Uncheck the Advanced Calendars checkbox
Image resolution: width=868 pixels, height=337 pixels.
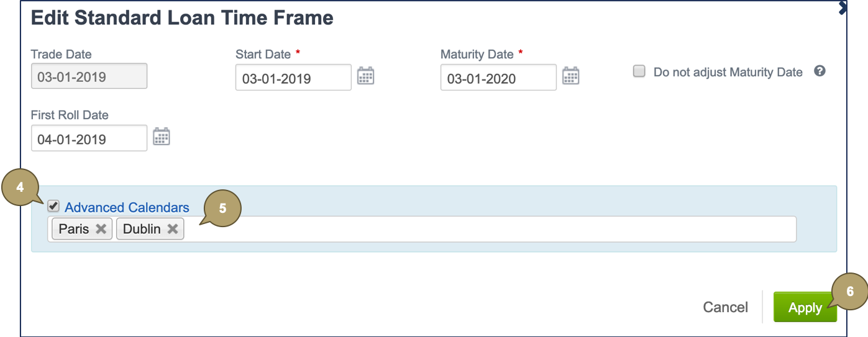point(54,207)
